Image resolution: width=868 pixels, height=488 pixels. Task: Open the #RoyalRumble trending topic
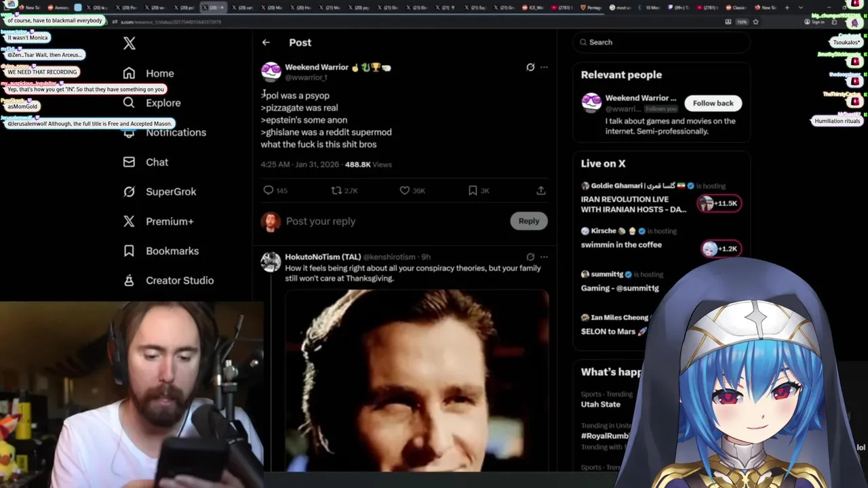click(605, 436)
